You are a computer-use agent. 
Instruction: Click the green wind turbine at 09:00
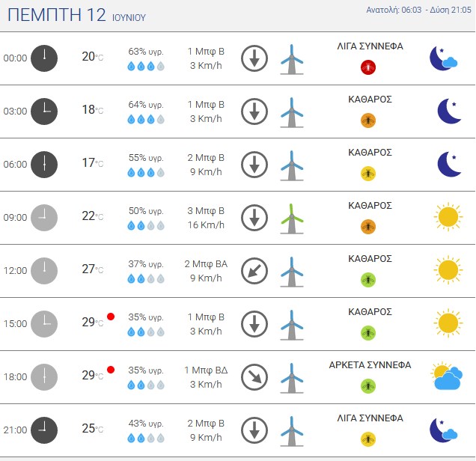292,219
